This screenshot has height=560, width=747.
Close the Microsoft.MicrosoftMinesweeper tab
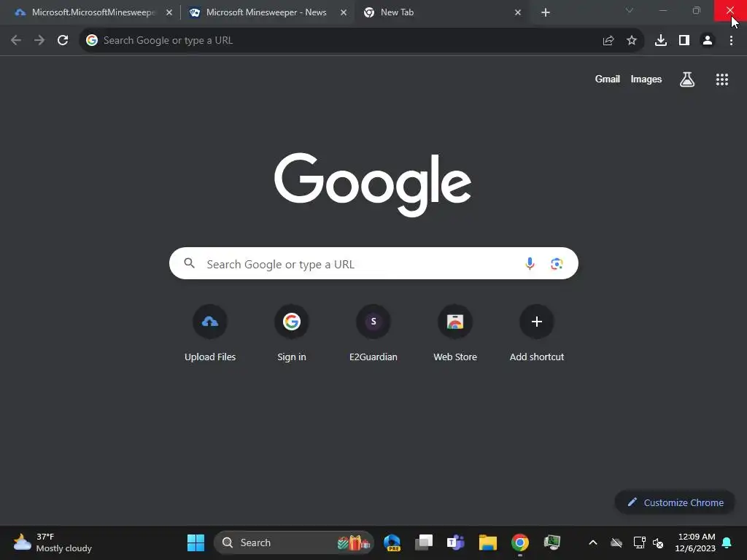169,13
